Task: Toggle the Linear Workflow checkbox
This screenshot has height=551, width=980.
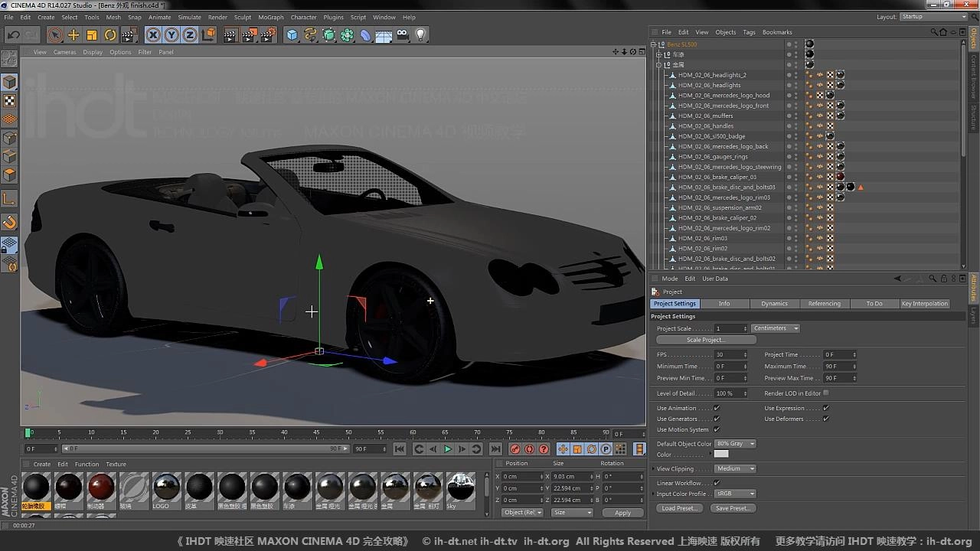Action: pyautogui.click(x=717, y=483)
